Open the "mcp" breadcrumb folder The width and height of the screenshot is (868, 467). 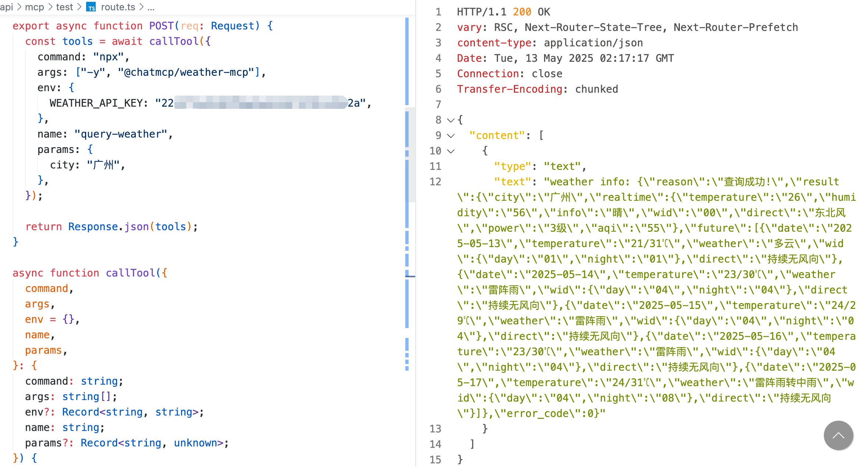point(34,7)
